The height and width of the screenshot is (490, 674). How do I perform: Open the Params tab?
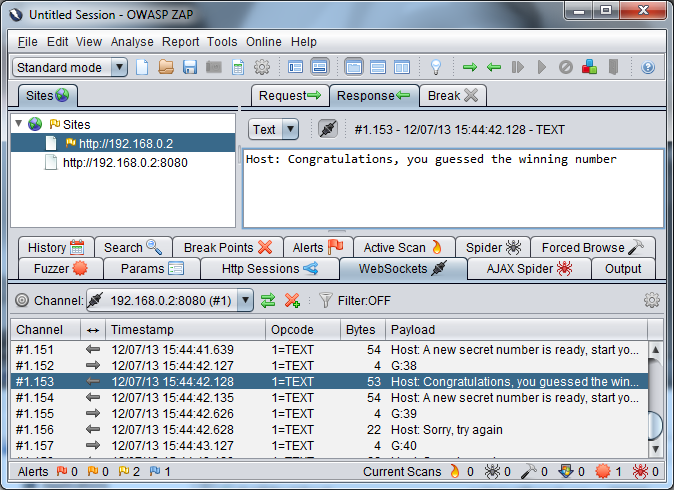[x=152, y=269]
